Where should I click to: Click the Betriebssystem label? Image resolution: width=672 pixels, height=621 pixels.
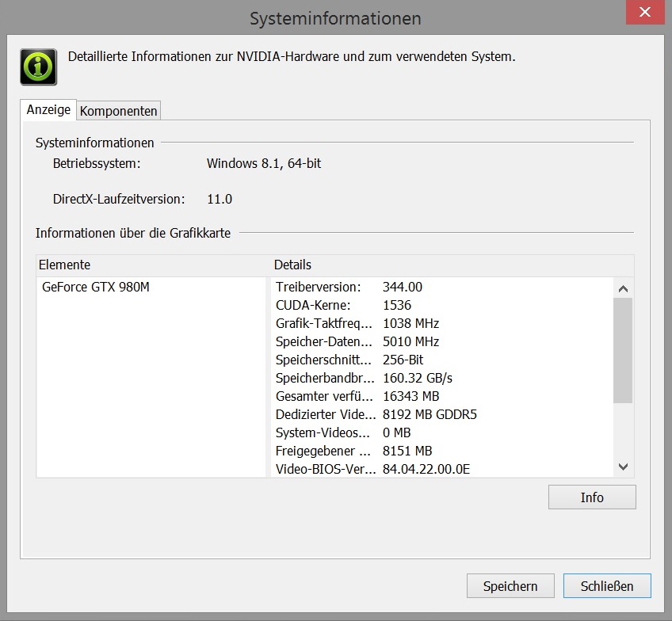pyautogui.click(x=97, y=164)
